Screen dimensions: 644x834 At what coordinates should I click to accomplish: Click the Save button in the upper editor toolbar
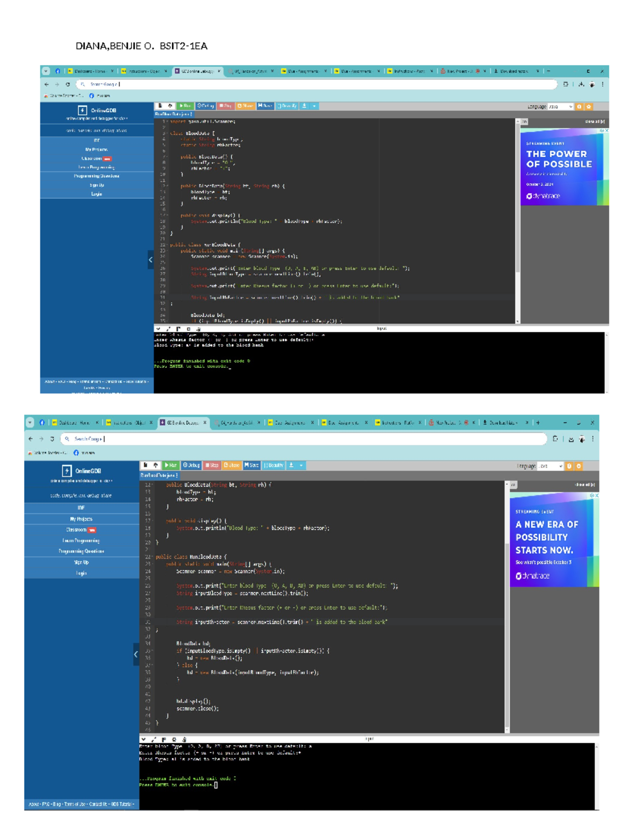click(x=265, y=106)
